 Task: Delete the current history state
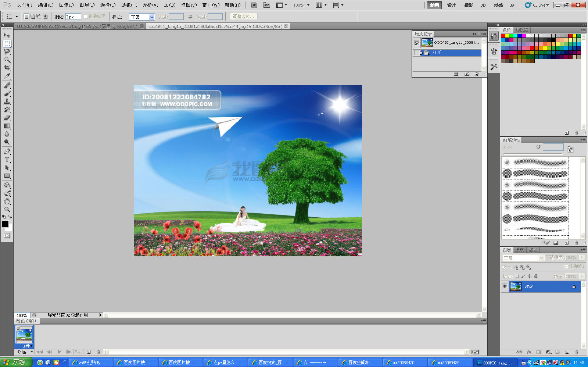tap(477, 74)
